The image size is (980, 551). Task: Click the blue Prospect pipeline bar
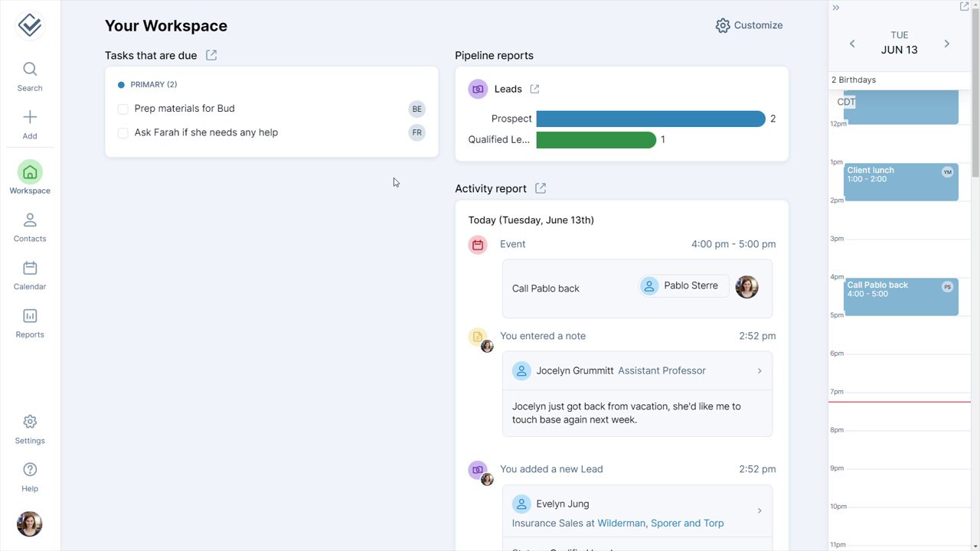tap(650, 119)
